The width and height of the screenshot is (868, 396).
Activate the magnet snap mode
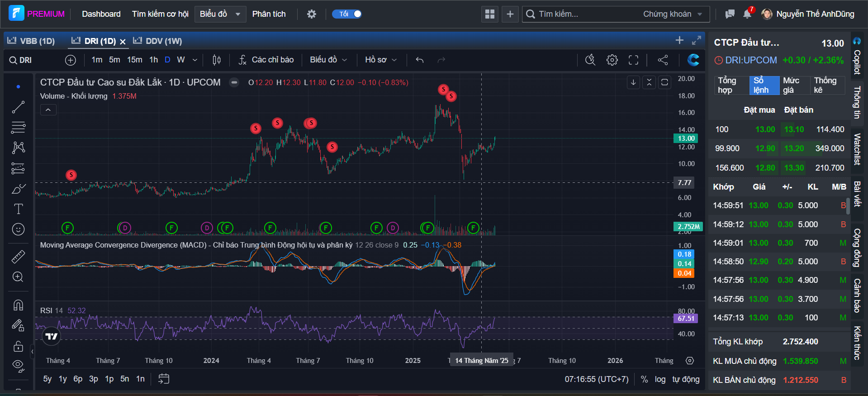tap(18, 305)
